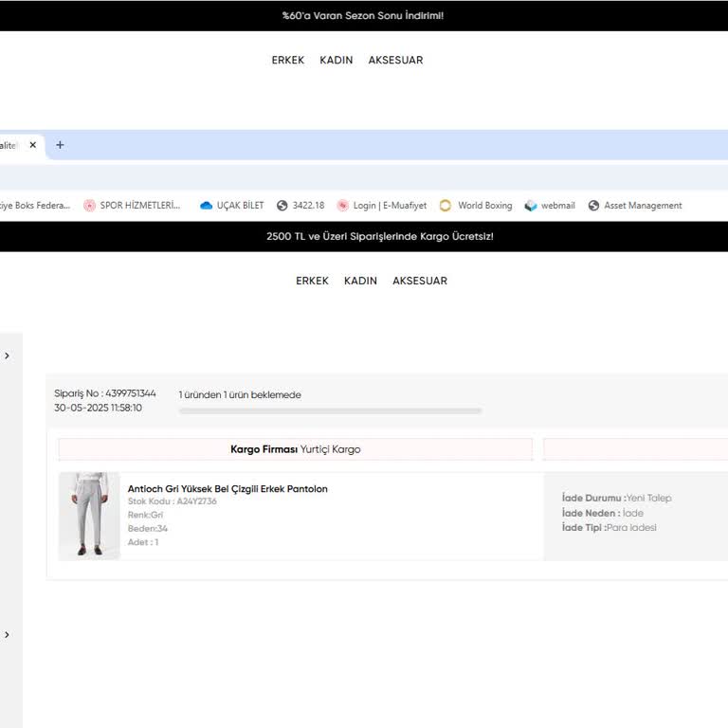Open a new browser tab with plus icon
This screenshot has width=728, height=728.
pos(60,145)
